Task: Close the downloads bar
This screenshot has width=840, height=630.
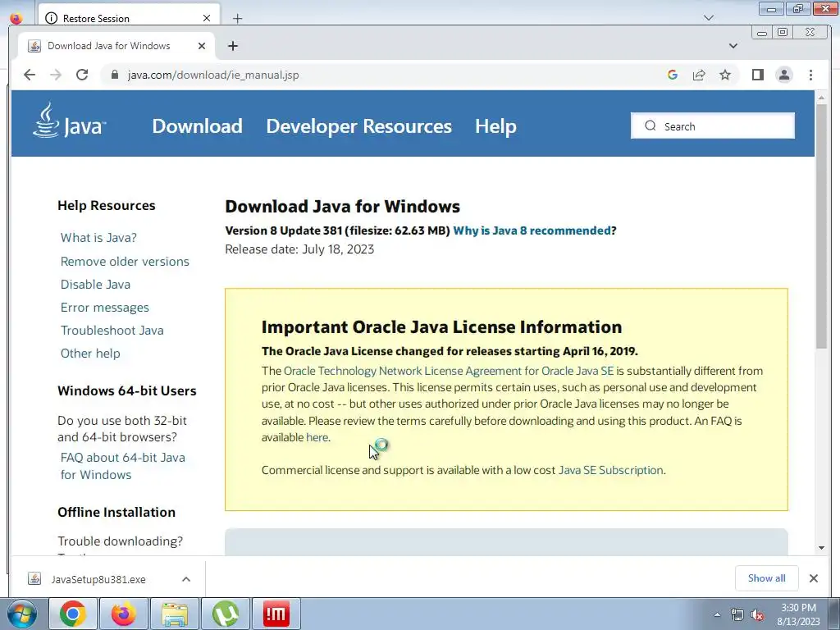Action: click(813, 578)
